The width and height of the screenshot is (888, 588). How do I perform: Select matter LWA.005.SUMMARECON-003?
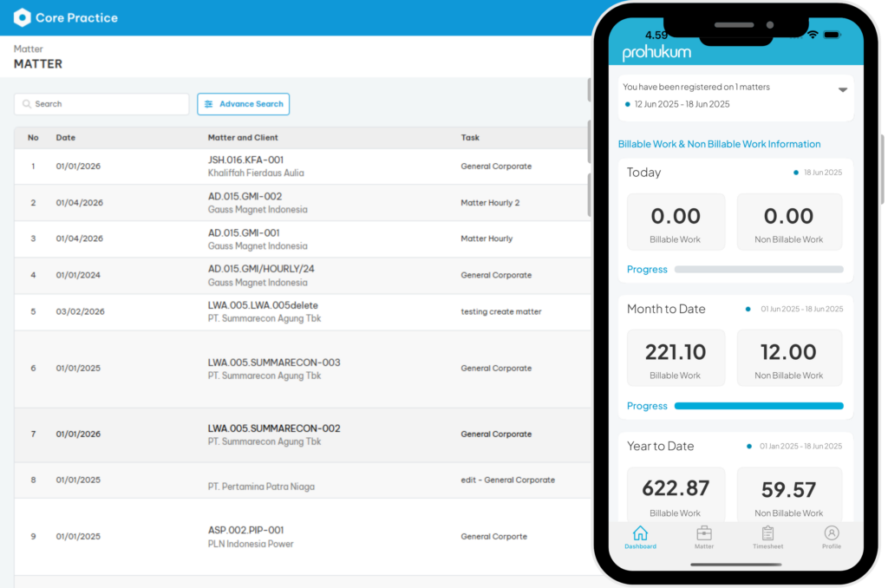pos(274,363)
